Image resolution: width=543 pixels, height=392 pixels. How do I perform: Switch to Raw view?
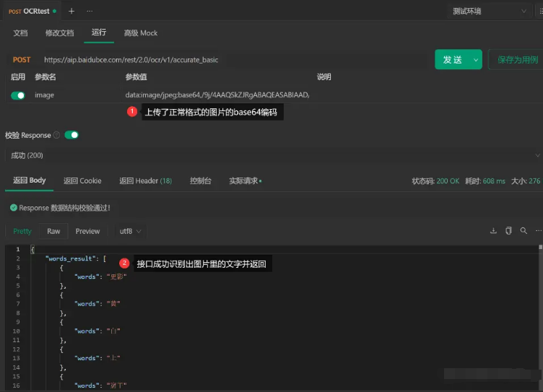click(x=53, y=231)
